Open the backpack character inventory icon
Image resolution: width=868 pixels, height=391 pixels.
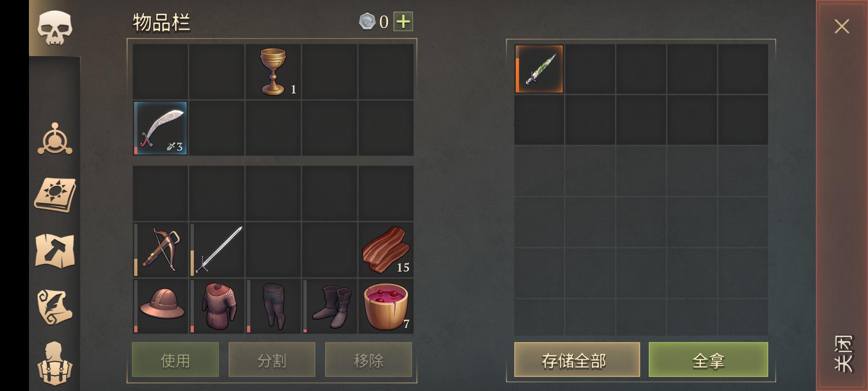click(55, 363)
